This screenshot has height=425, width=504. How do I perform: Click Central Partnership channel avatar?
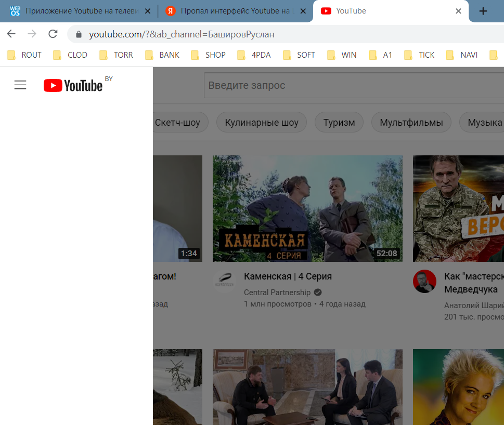(x=224, y=282)
